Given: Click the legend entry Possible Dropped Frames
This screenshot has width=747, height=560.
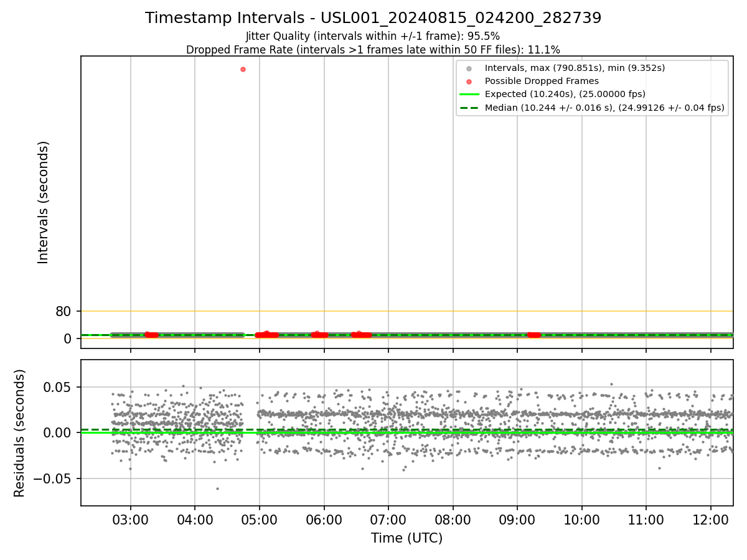Looking at the screenshot, I should pyautogui.click(x=542, y=81).
